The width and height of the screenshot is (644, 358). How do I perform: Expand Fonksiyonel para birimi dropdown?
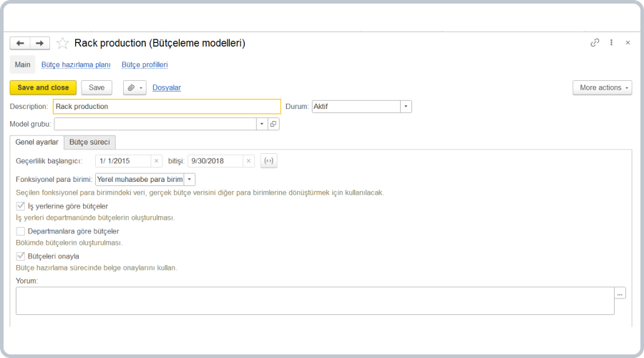pos(190,180)
